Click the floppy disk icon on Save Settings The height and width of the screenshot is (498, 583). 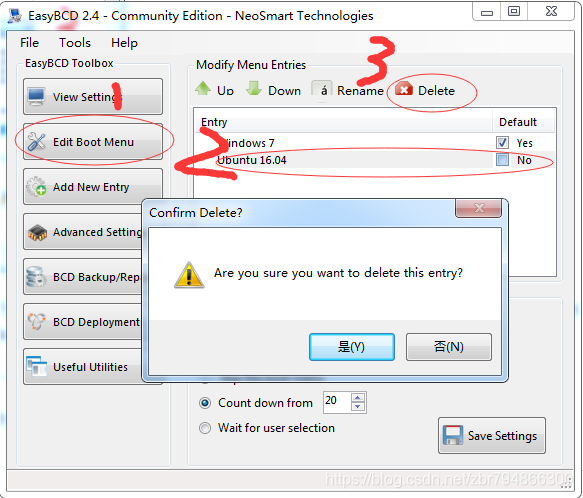tap(452, 435)
